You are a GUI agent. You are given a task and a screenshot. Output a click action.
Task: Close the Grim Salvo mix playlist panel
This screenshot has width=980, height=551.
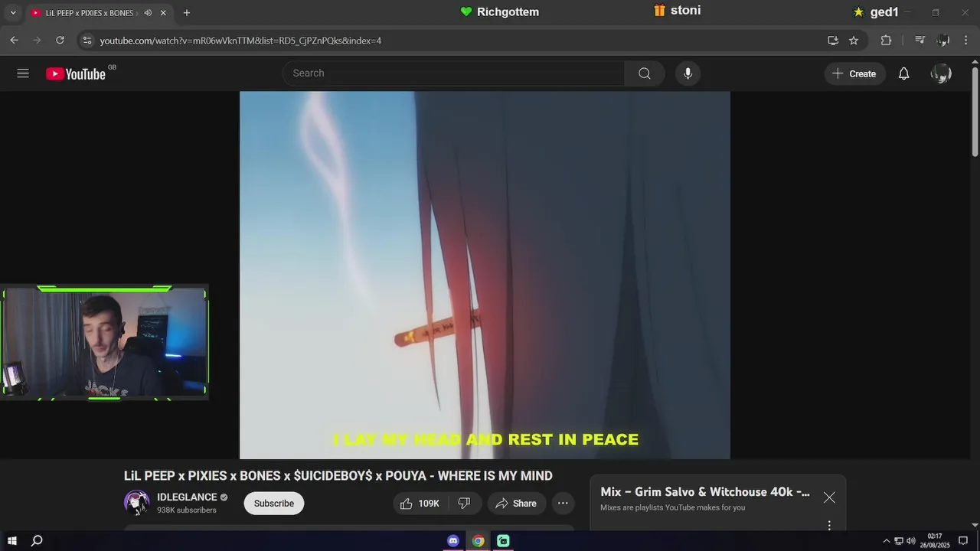pos(829,497)
